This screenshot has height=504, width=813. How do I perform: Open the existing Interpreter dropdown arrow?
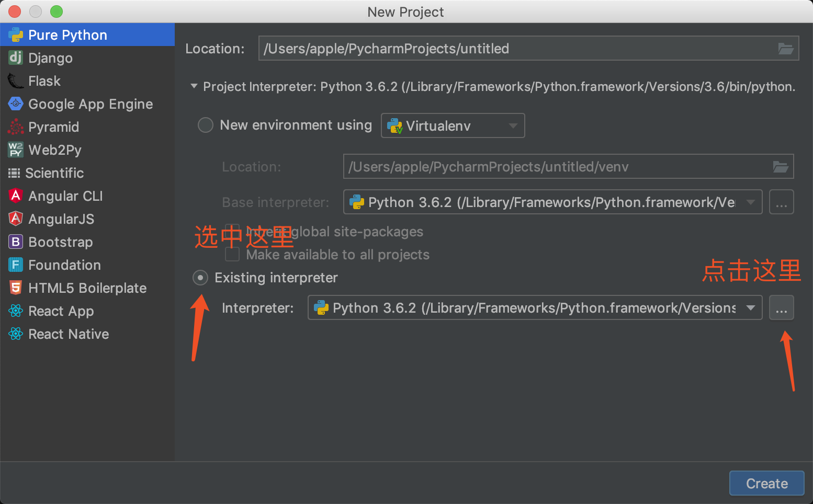point(751,308)
